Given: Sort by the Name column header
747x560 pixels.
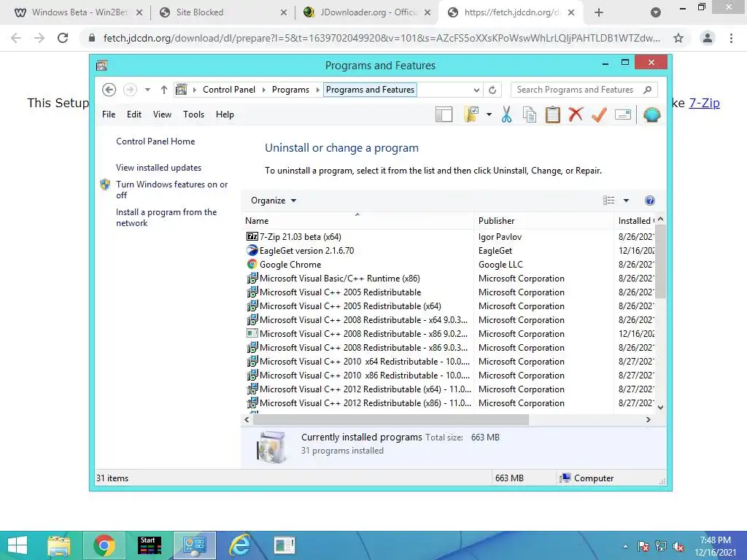Looking at the screenshot, I should [357, 220].
